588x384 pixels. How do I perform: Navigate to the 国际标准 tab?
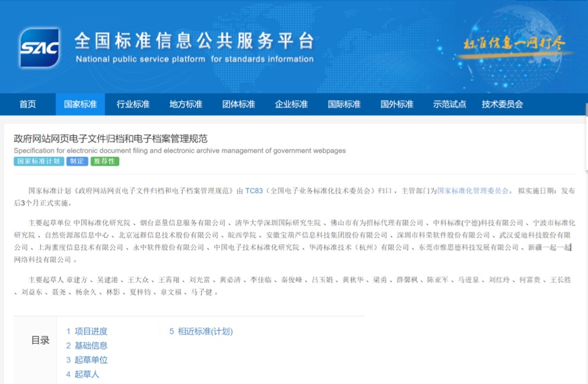[344, 105]
